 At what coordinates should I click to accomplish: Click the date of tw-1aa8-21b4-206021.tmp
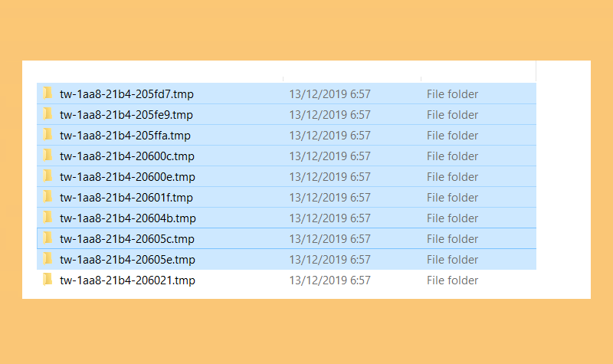pos(329,280)
